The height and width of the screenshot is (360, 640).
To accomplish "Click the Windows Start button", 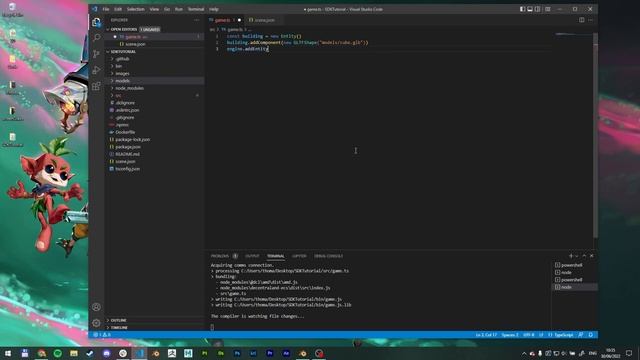I will [8, 353].
